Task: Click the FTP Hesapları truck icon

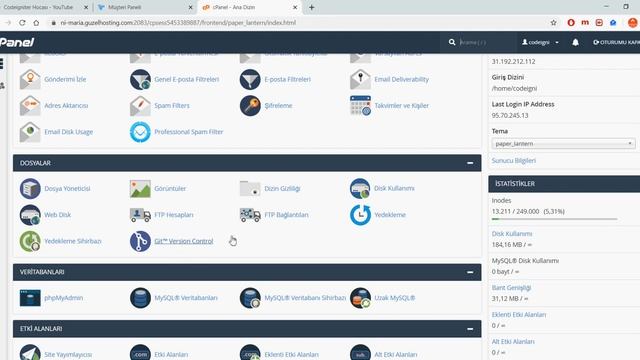Action: click(140, 215)
